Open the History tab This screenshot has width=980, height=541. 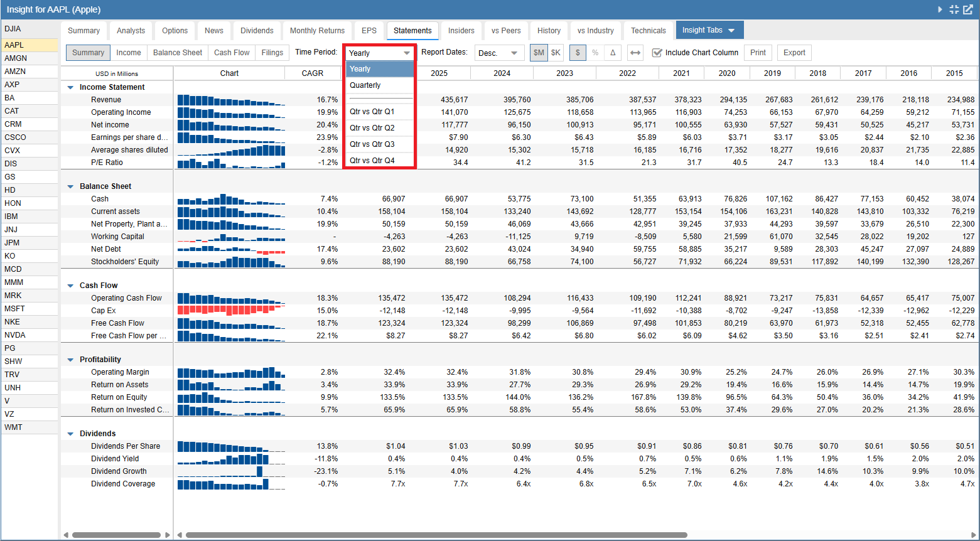click(549, 31)
